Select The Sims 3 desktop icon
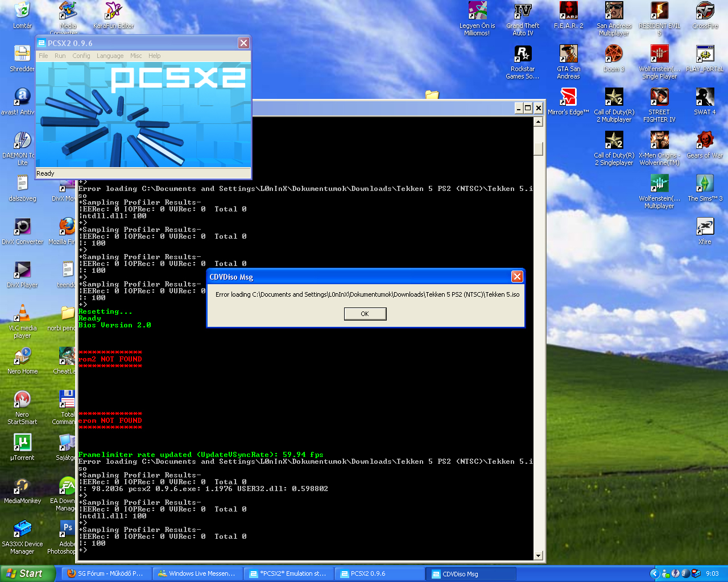728x582 pixels. [x=705, y=184]
